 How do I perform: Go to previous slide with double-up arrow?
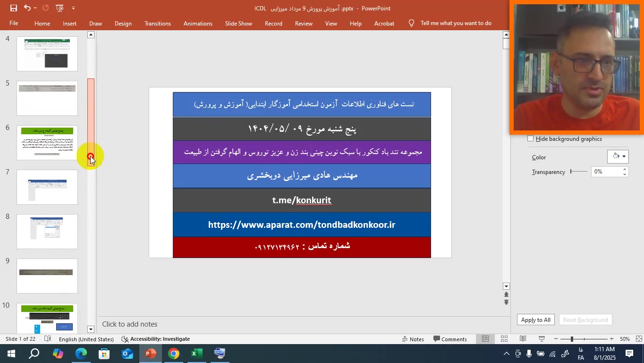point(506,294)
